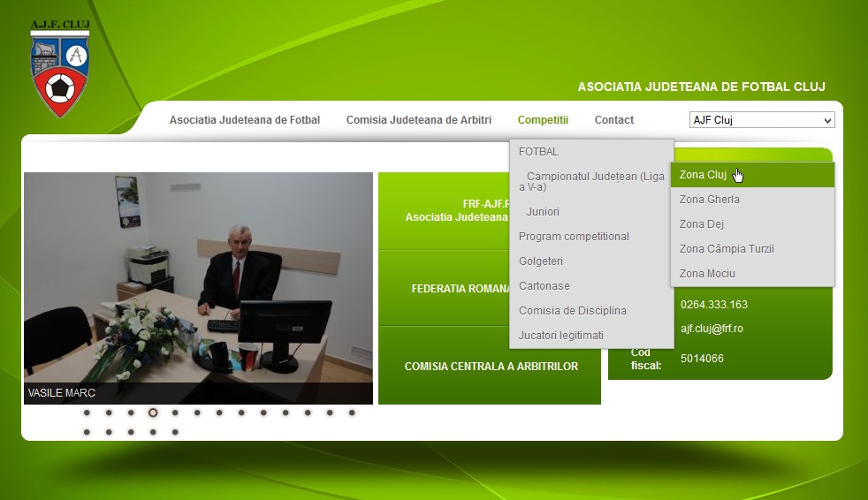Select the last dot in second row
The width and height of the screenshot is (868, 500).
point(175,432)
